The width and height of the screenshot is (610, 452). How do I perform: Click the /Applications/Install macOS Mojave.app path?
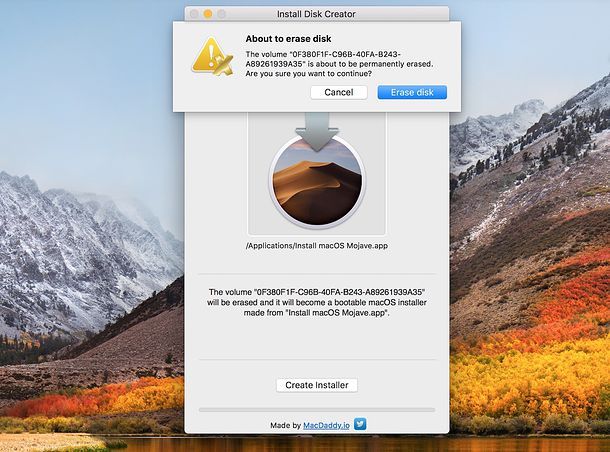317,245
